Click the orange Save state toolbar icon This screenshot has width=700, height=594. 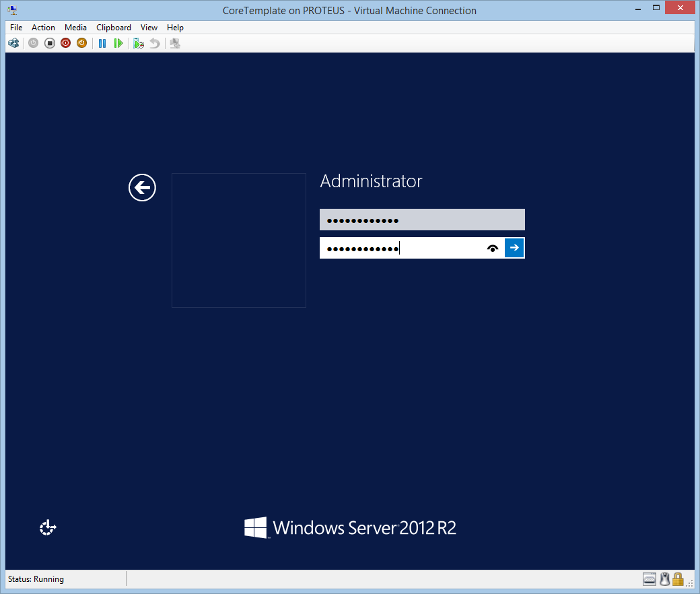(x=81, y=43)
